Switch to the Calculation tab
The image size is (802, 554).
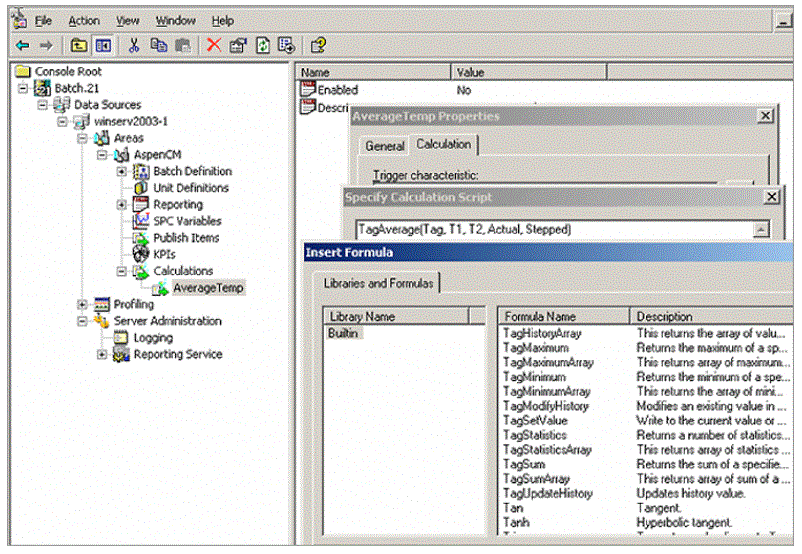click(x=443, y=145)
